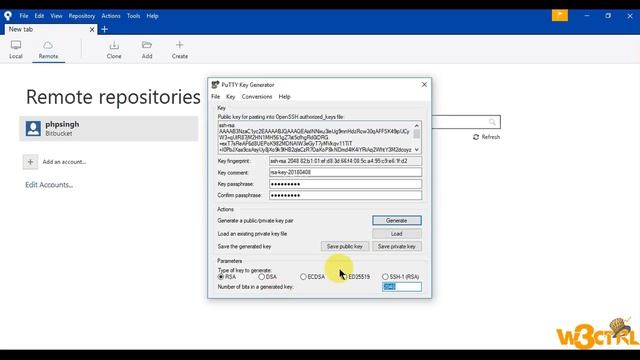
Task: Click Save public key button
Action: (x=345, y=247)
